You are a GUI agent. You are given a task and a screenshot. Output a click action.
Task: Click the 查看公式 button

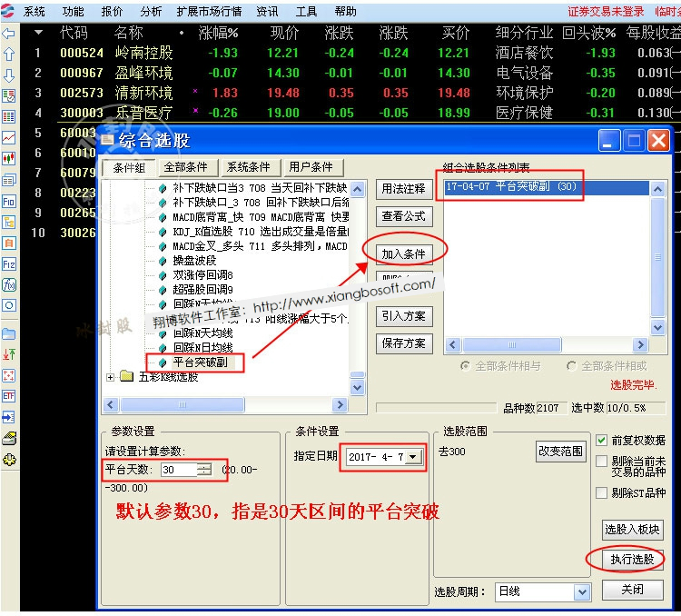point(404,216)
